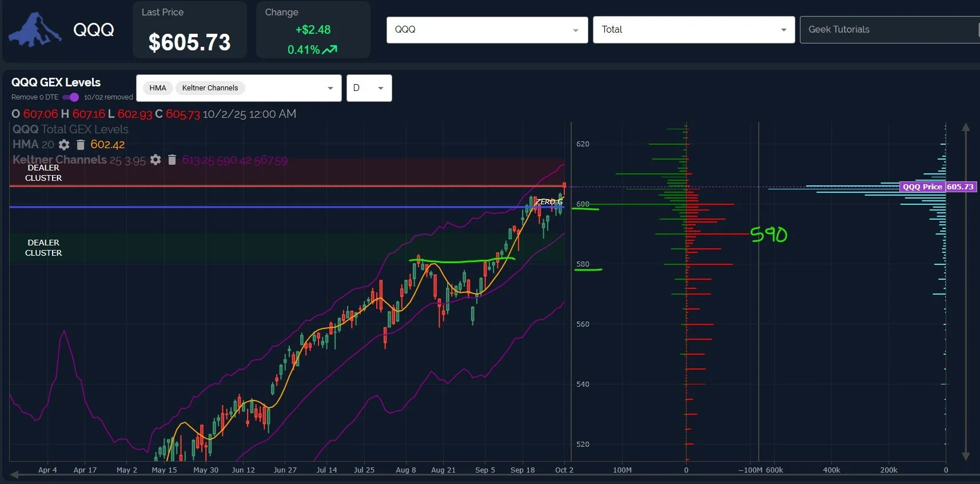This screenshot has height=484, width=980.
Task: Click the 10/02 removed label
Action: 108,97
